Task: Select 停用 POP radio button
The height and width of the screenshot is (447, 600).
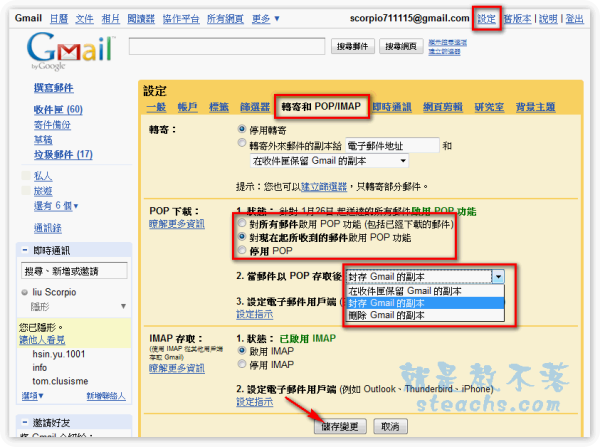Action: pos(242,250)
